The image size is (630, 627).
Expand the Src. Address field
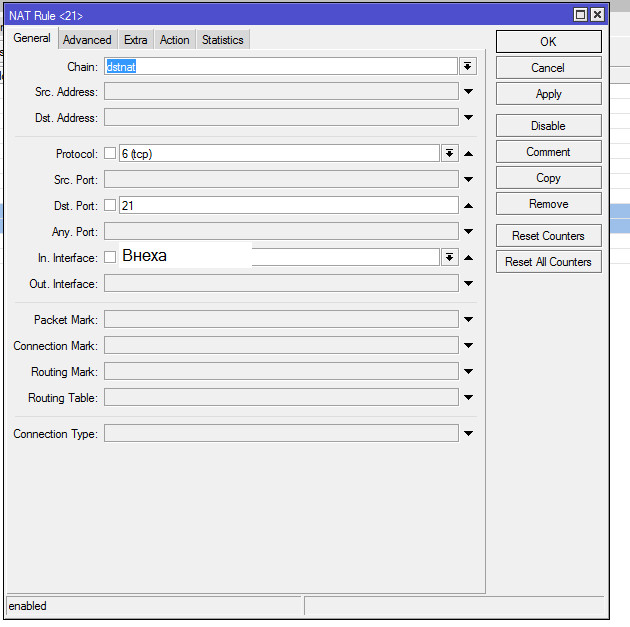click(468, 92)
